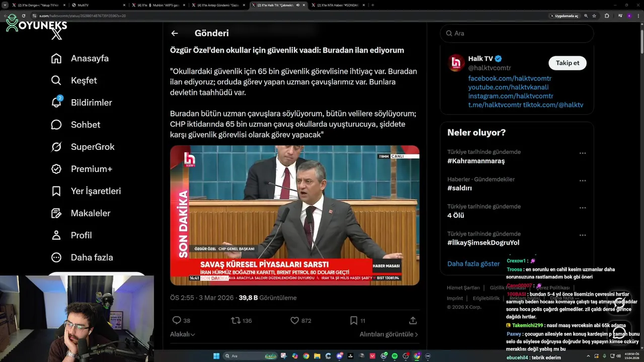Open the 4 Ölü trending topic
The width and height of the screenshot is (644, 362).
pyautogui.click(x=456, y=215)
